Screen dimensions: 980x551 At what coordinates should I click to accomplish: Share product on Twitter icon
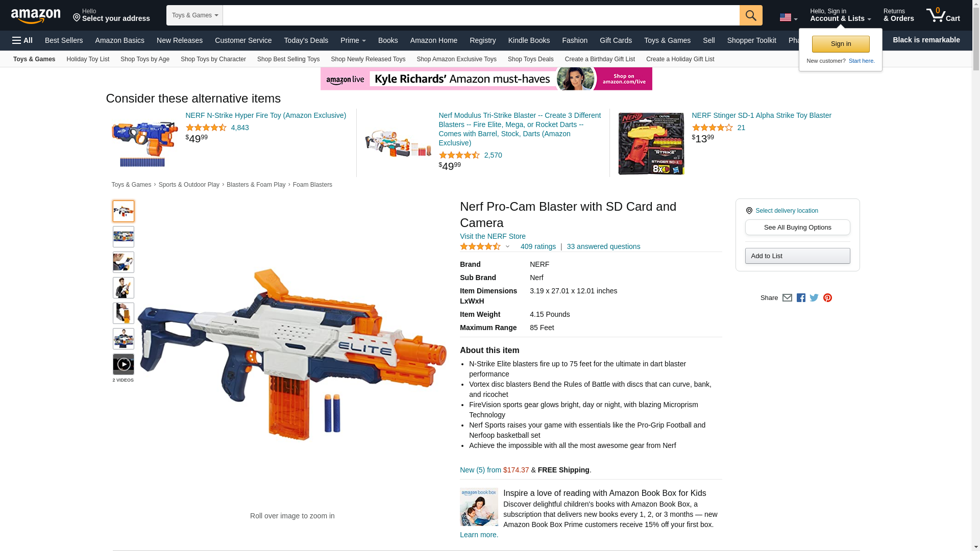(x=814, y=298)
